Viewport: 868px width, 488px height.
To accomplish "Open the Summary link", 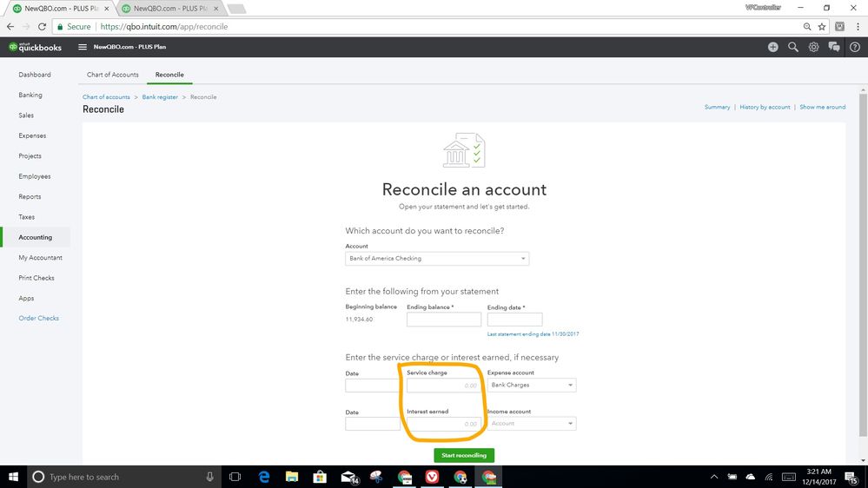I will (x=717, y=107).
